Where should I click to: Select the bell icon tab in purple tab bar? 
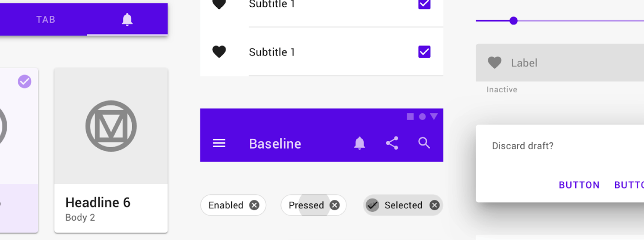tap(127, 19)
